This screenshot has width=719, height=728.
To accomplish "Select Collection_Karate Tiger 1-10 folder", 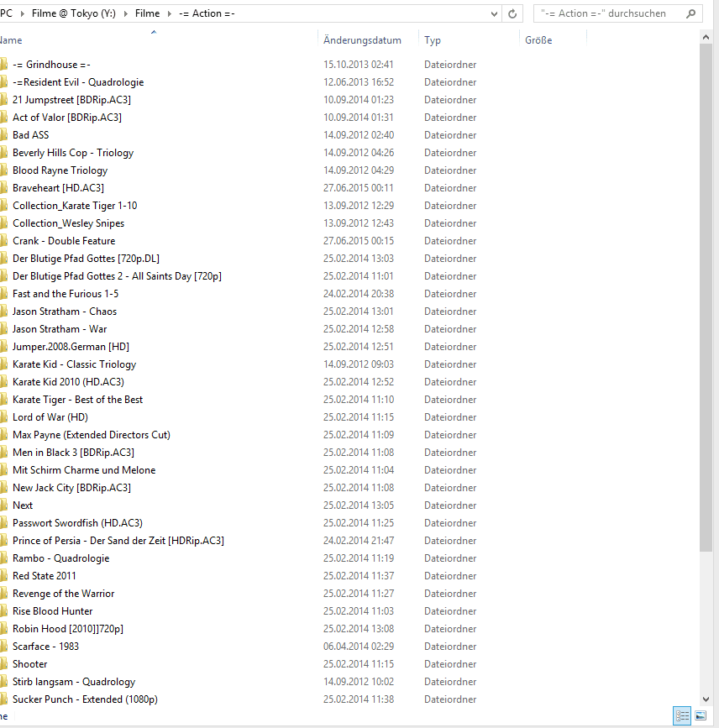I will pos(75,206).
